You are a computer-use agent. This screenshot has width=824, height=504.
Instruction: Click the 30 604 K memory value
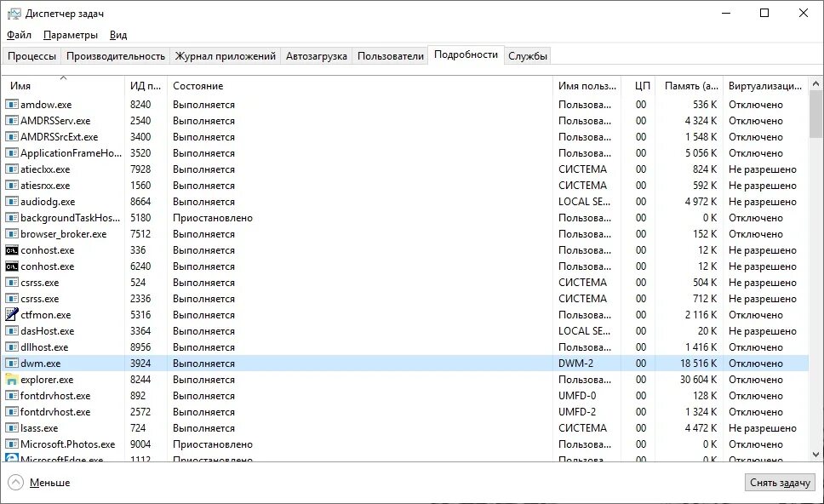(698, 380)
